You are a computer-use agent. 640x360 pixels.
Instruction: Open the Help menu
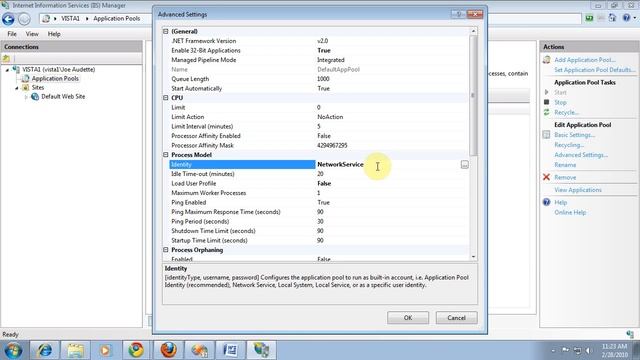pos(54,34)
